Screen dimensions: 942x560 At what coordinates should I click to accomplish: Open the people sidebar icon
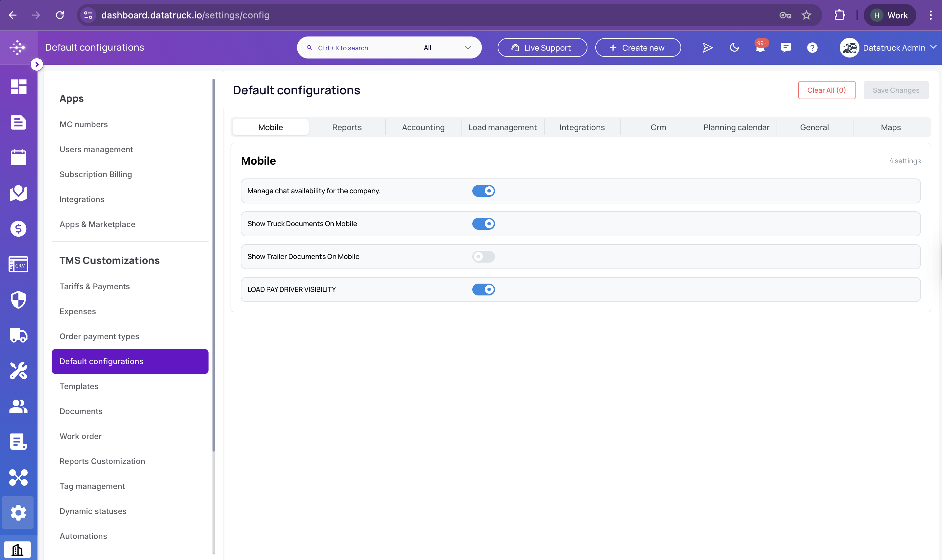(x=18, y=406)
